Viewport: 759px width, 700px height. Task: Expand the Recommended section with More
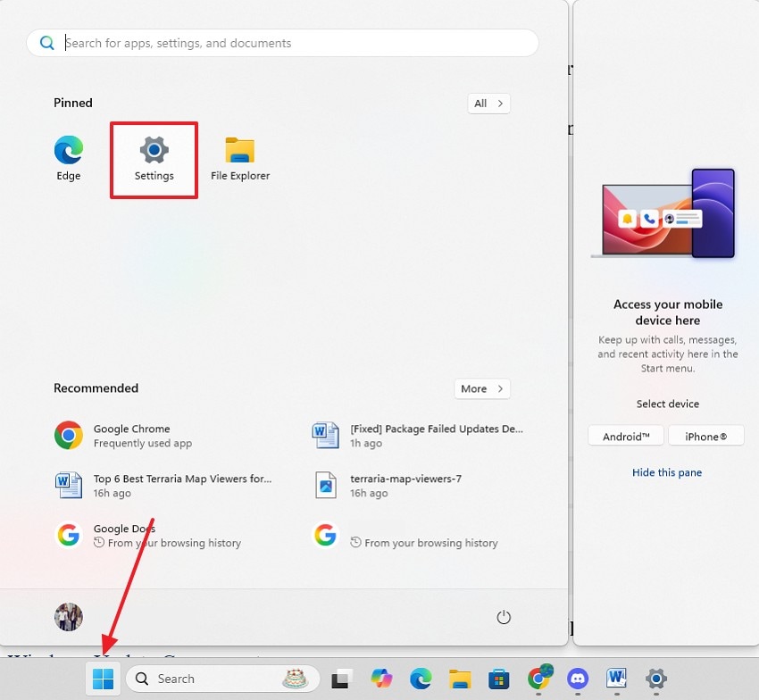click(x=481, y=388)
